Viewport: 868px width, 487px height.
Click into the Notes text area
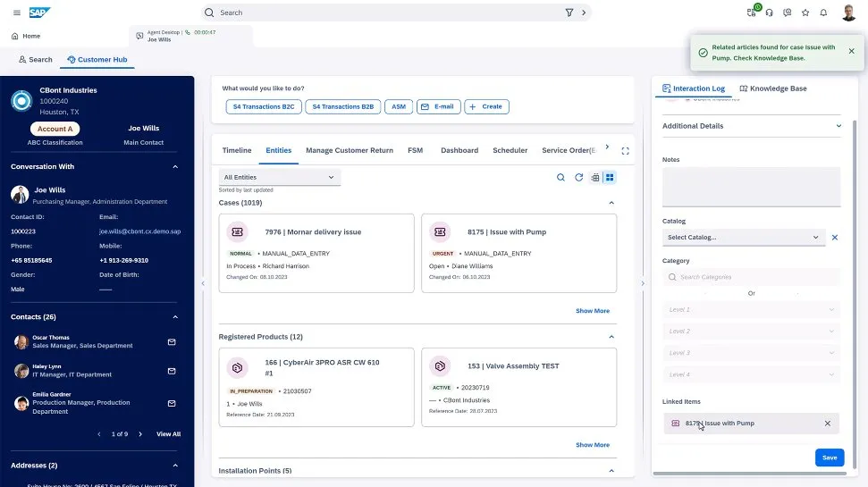(x=751, y=188)
